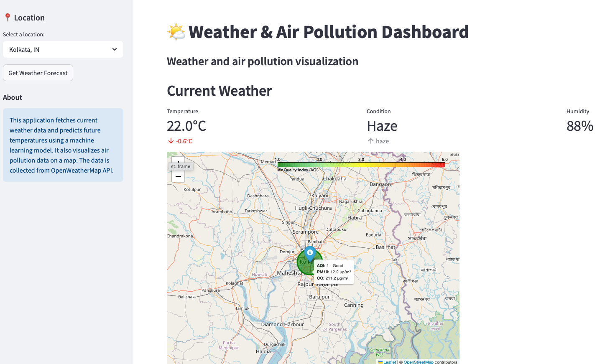
Task: Click the st.iframe tooltip label
Action: click(x=181, y=166)
